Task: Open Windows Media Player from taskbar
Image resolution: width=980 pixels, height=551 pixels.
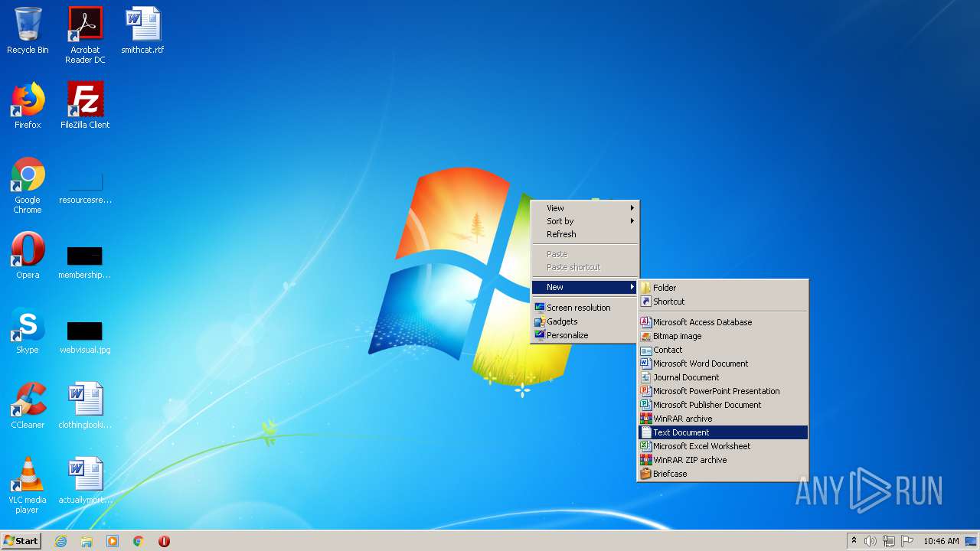Action: point(113,541)
